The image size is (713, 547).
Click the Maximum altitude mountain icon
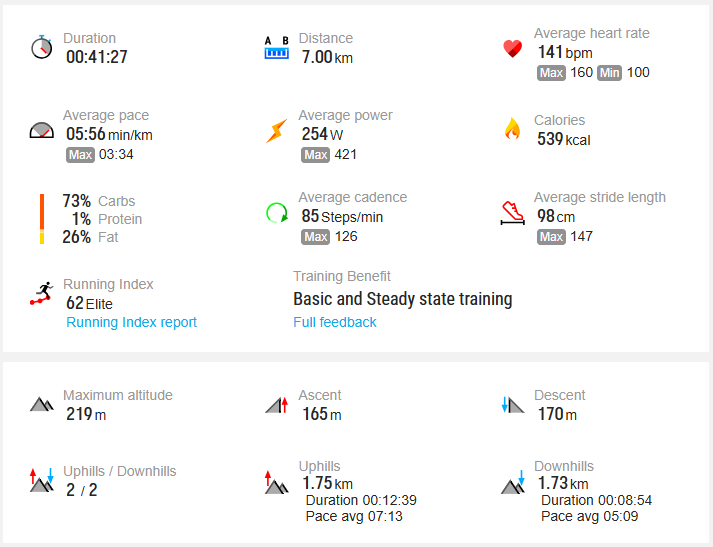(41, 404)
